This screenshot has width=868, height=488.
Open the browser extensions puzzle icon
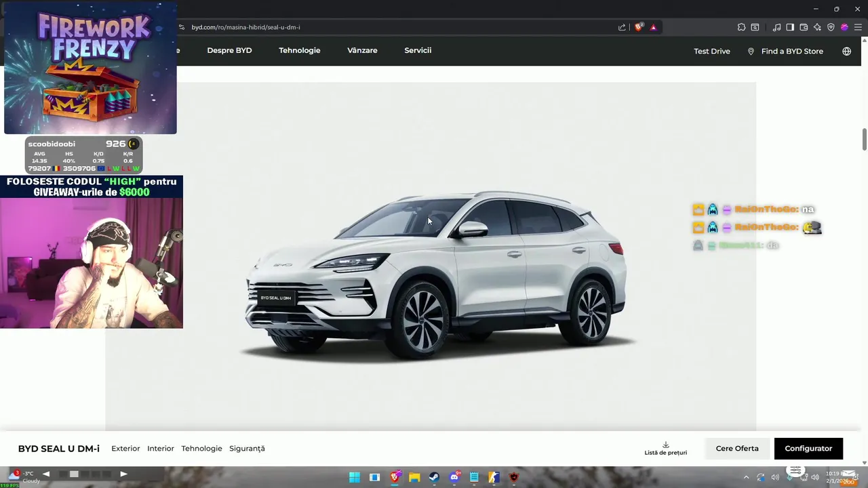point(741,27)
